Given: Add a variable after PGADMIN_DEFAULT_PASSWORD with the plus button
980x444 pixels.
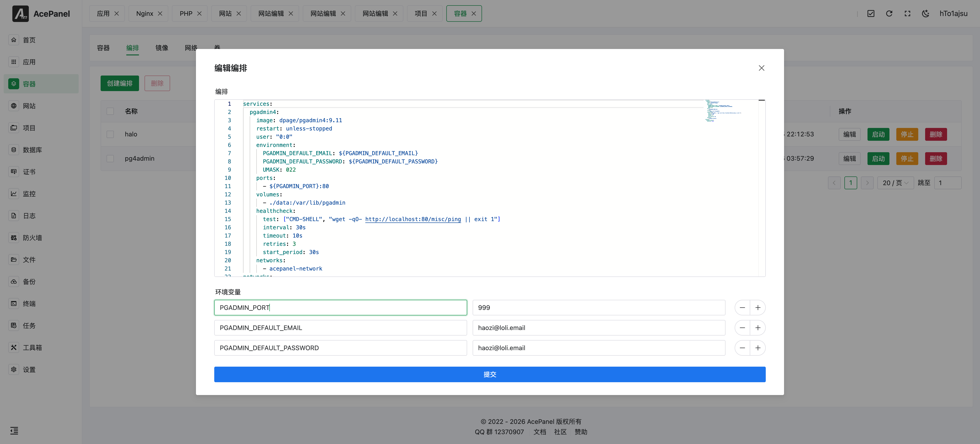Looking at the screenshot, I should [758, 348].
